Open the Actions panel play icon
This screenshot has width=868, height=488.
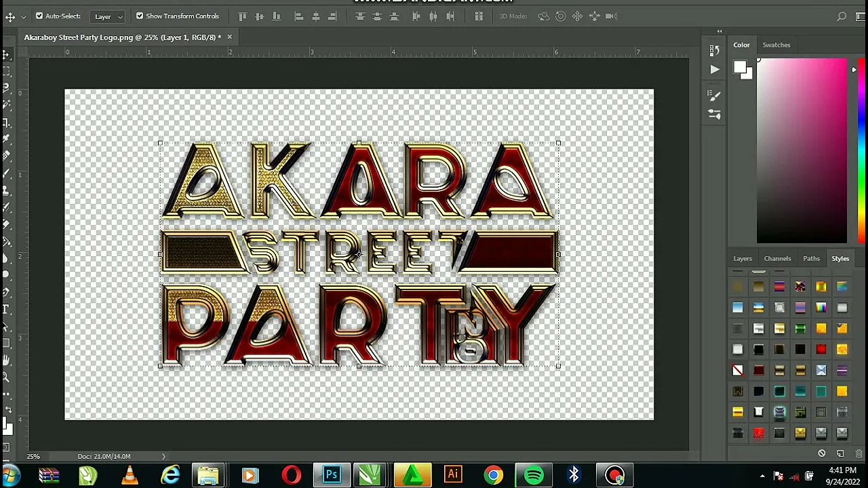[x=714, y=69]
